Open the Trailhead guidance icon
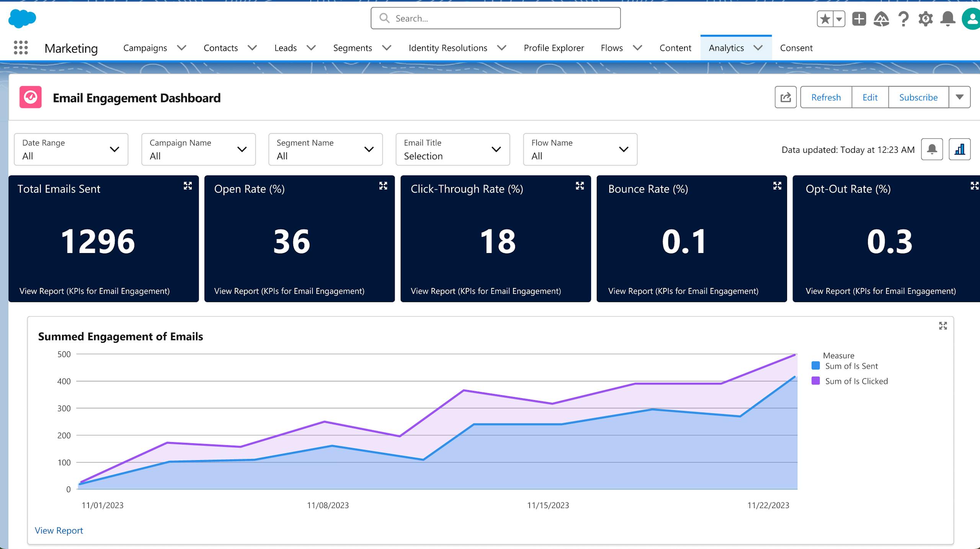 881,19
